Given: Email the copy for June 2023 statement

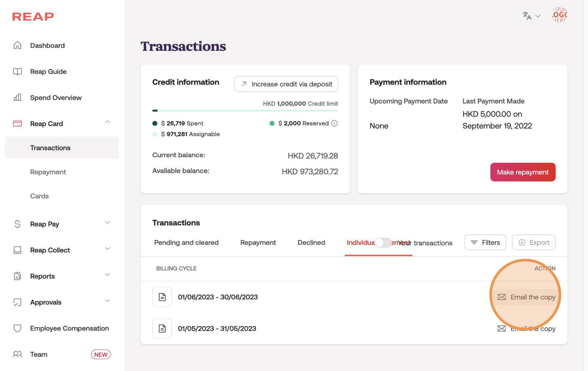Looking at the screenshot, I should tap(527, 297).
